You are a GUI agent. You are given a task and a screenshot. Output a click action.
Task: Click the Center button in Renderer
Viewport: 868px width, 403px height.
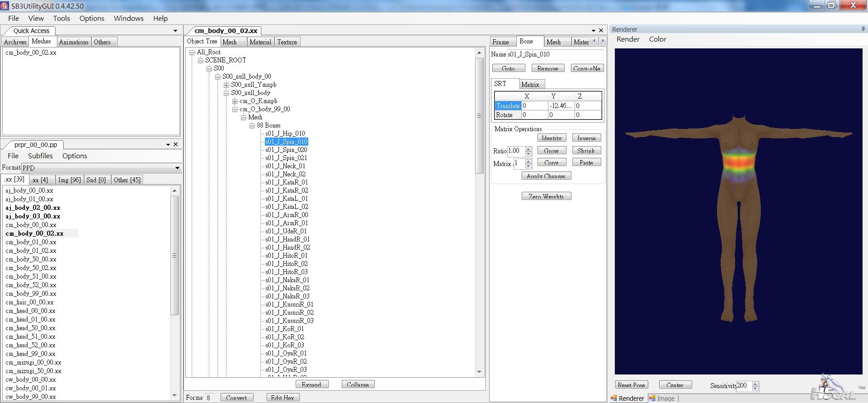pos(675,385)
